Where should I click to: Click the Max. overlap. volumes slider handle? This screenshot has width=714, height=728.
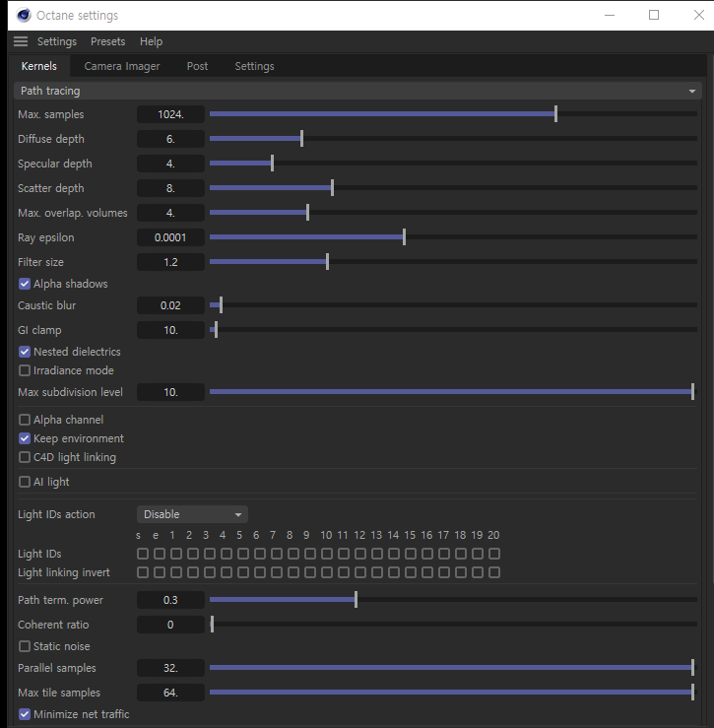307,212
